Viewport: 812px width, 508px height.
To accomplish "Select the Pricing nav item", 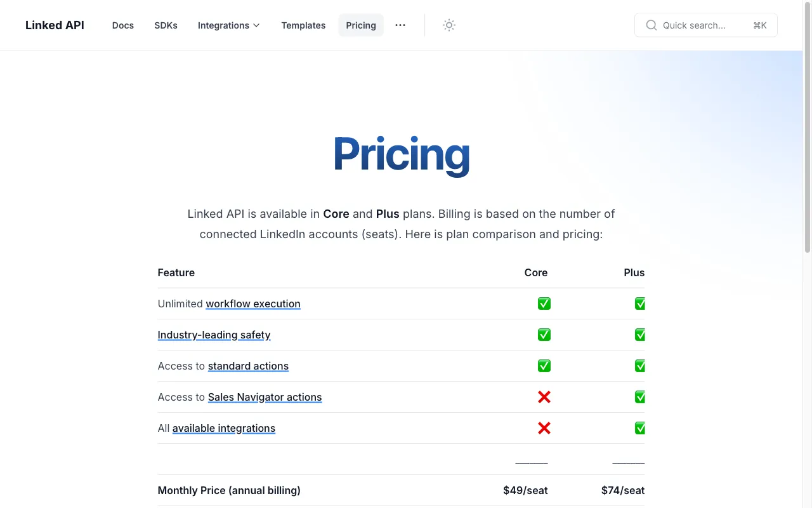I will [x=361, y=25].
